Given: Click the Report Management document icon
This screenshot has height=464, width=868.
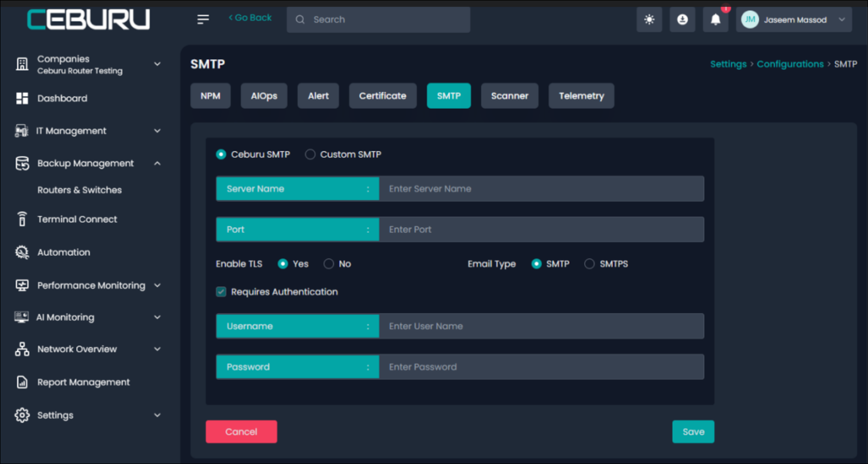Looking at the screenshot, I should (22, 382).
